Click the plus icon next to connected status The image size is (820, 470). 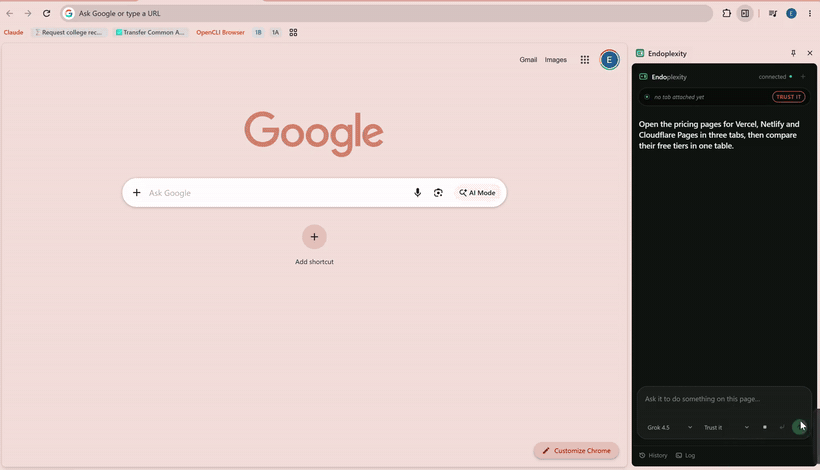point(803,77)
